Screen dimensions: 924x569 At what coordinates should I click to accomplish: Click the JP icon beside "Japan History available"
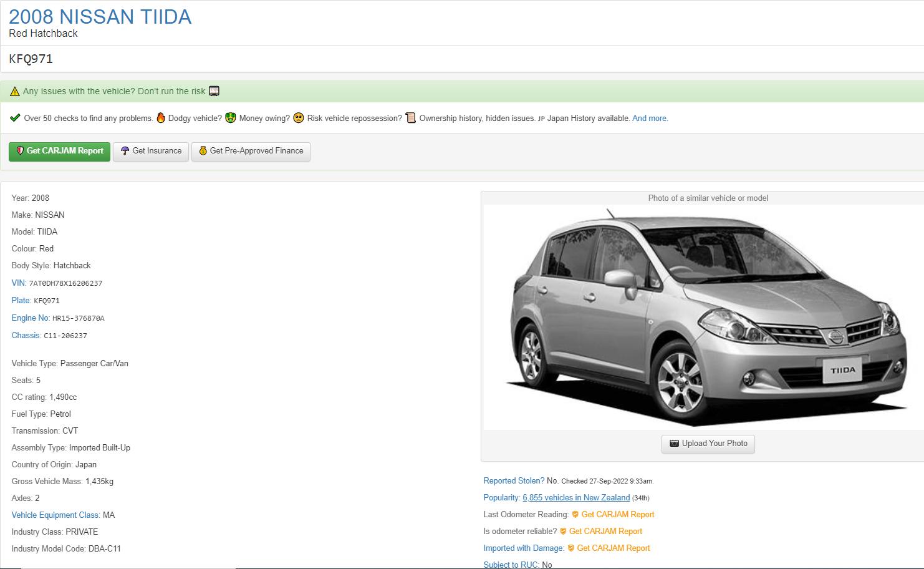pyautogui.click(x=541, y=119)
